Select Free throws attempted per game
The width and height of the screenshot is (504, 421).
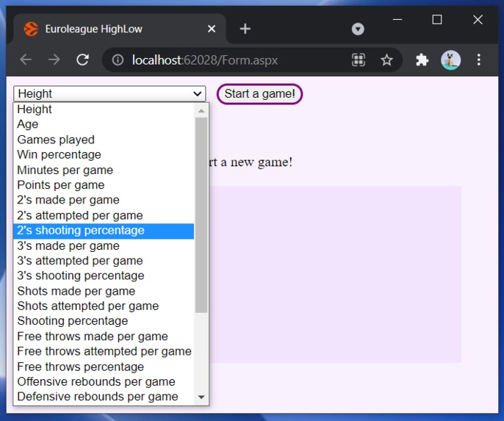(x=104, y=351)
